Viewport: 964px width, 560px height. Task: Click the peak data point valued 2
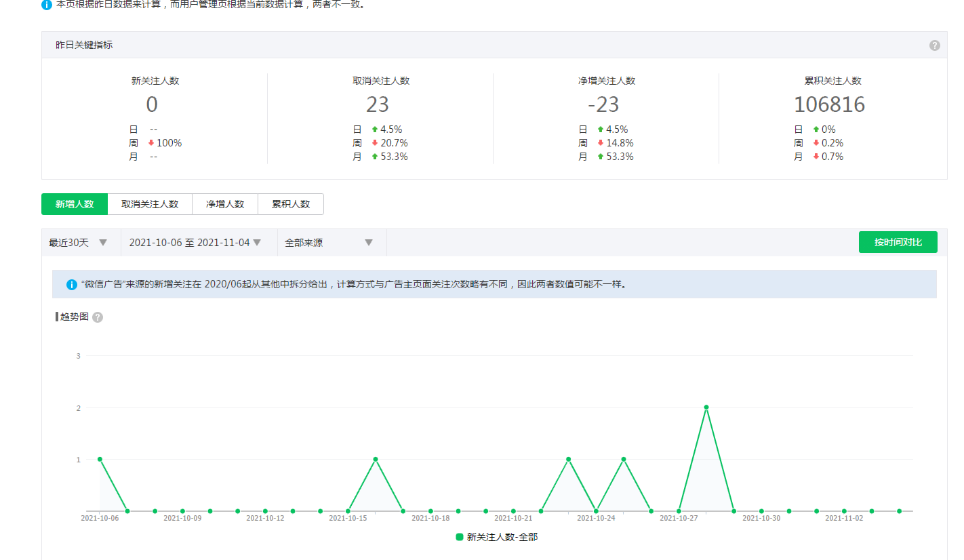point(706,407)
